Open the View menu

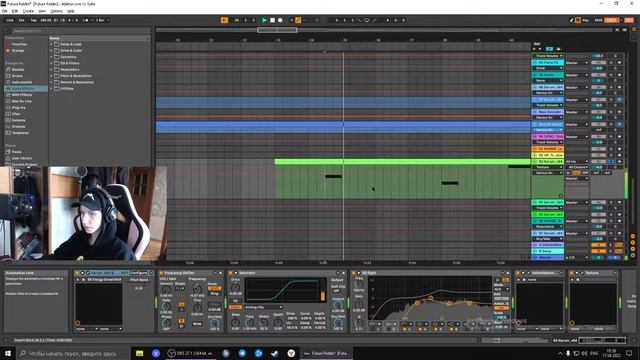pyautogui.click(x=42, y=11)
